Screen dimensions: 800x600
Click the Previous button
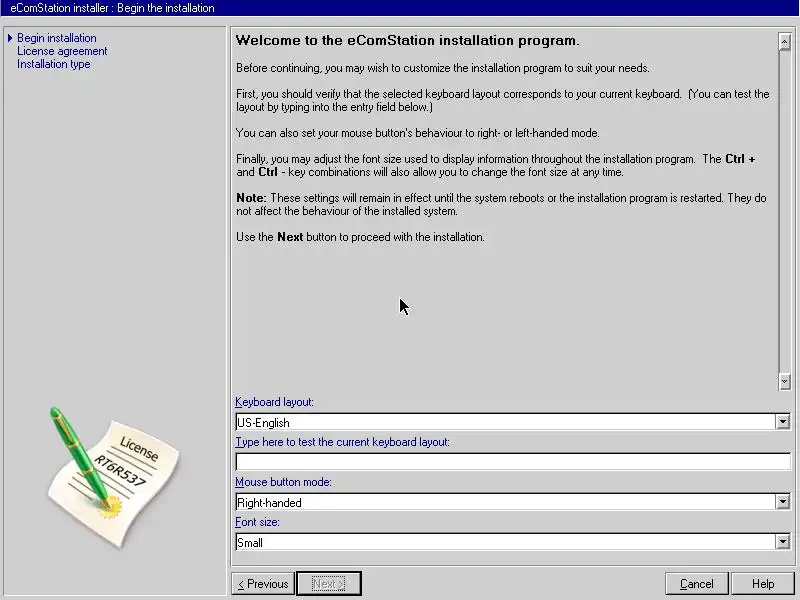263,584
